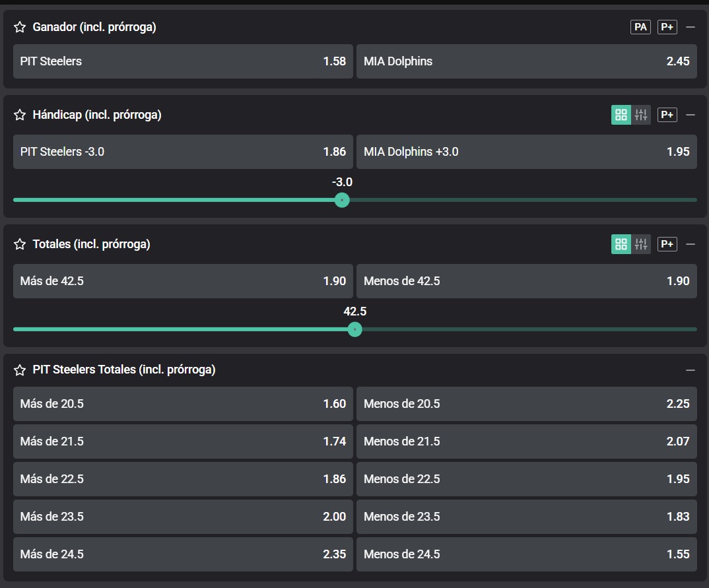Collapse the PIT Steelers Totales section
Viewport: 709px width, 588px height.
(691, 370)
